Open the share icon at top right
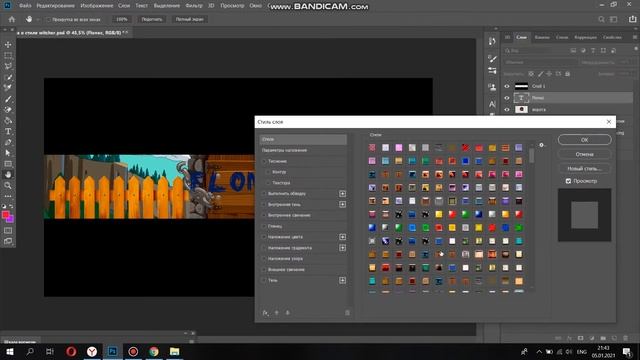The width and height of the screenshot is (640, 360). click(632, 19)
